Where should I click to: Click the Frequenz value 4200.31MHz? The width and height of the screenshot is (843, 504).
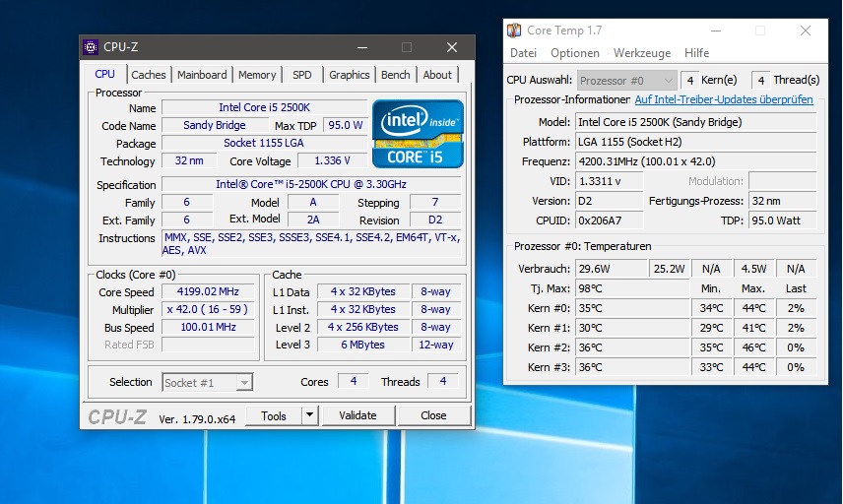point(695,161)
